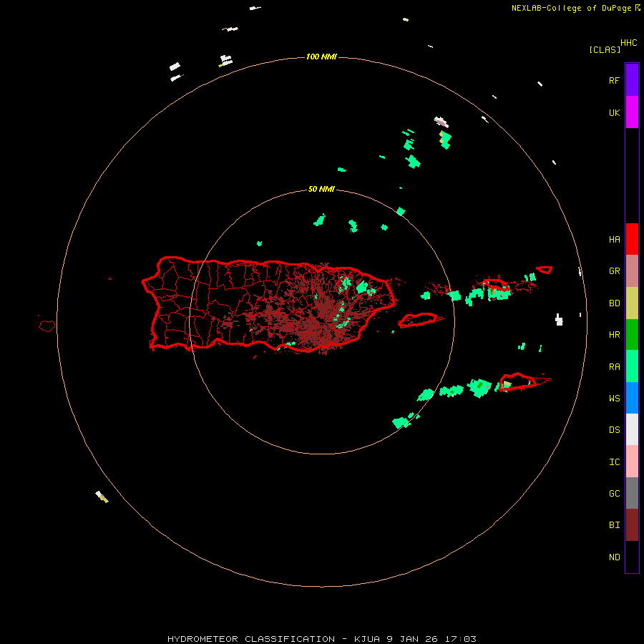Click the small Mona Island outline far west
The width and height of the screenshot is (644, 644).
47,326
